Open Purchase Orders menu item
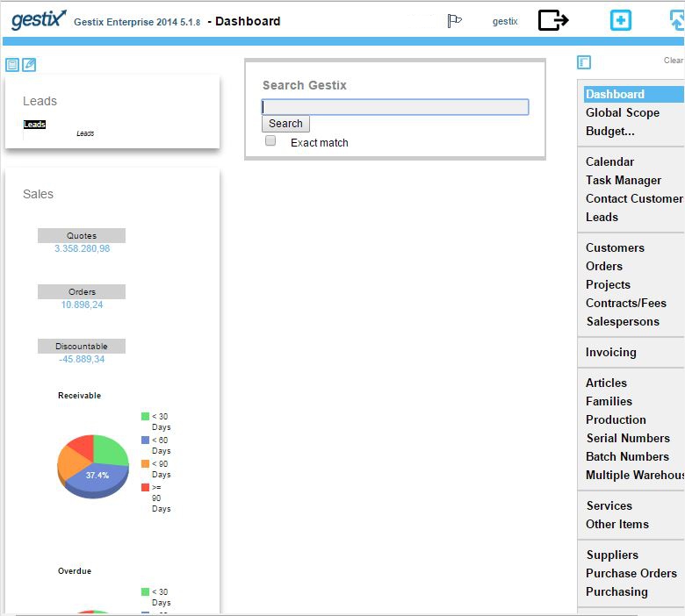The image size is (685, 616). 631,573
